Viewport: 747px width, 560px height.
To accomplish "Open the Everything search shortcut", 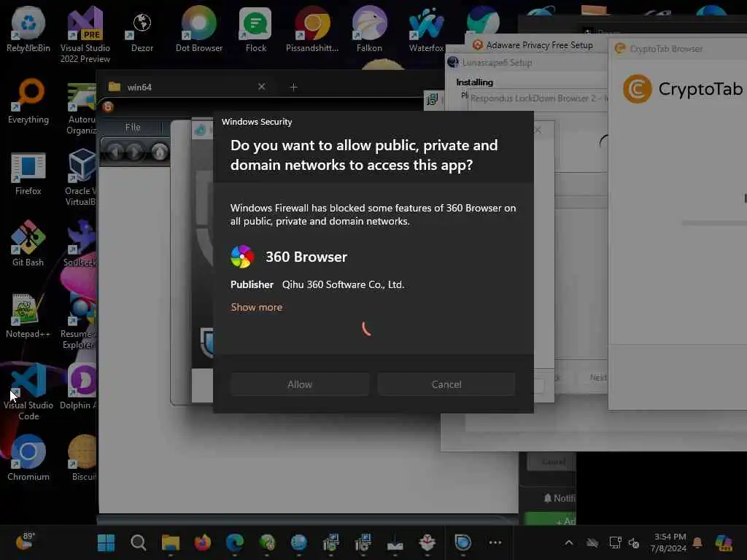I will [x=28, y=101].
